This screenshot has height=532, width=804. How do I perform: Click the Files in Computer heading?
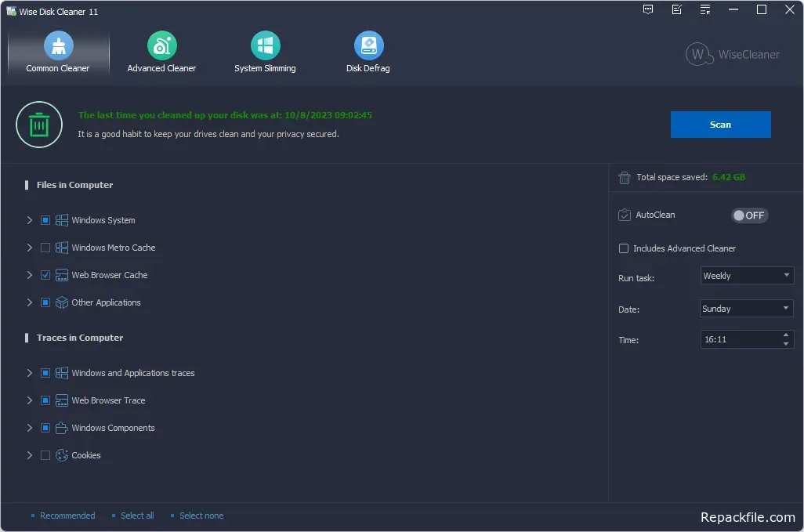(75, 185)
